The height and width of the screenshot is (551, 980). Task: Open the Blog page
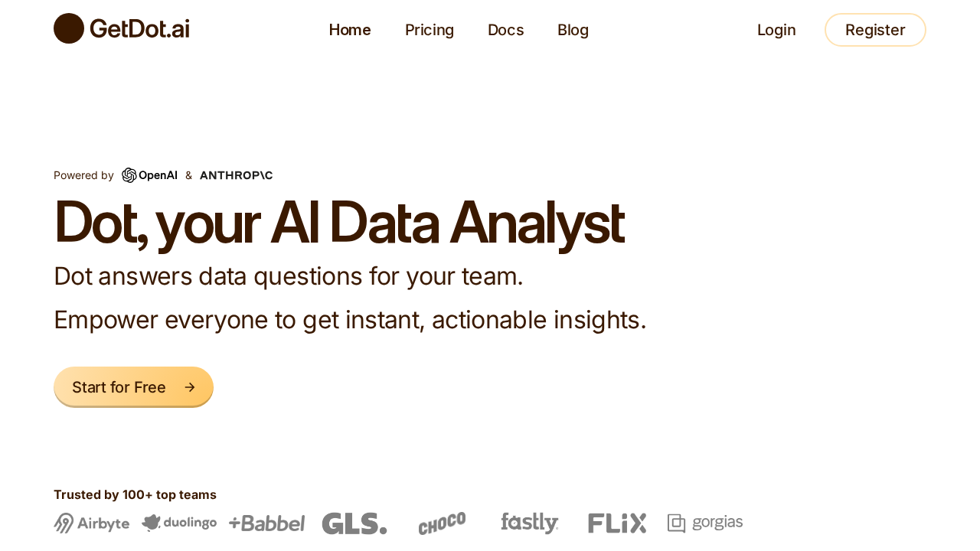[573, 29]
